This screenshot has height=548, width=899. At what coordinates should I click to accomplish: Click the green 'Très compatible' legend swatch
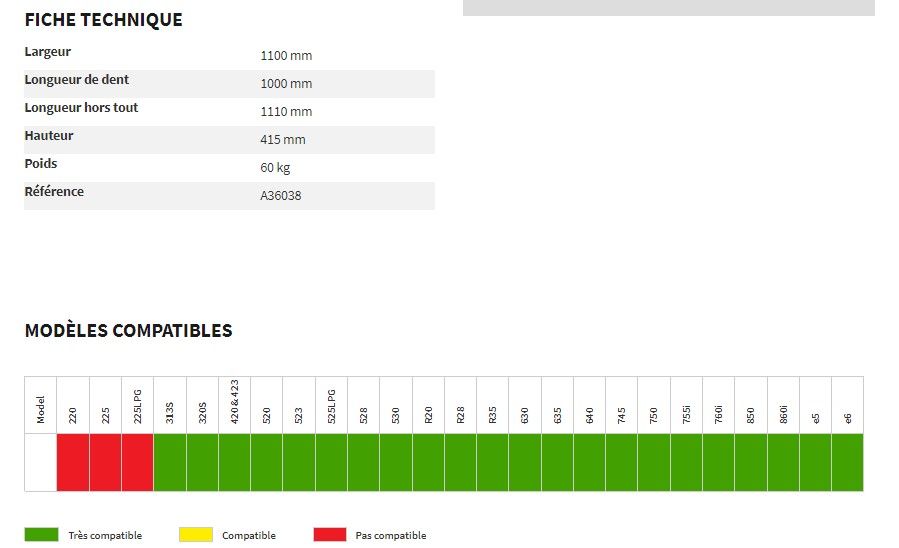(x=41, y=535)
